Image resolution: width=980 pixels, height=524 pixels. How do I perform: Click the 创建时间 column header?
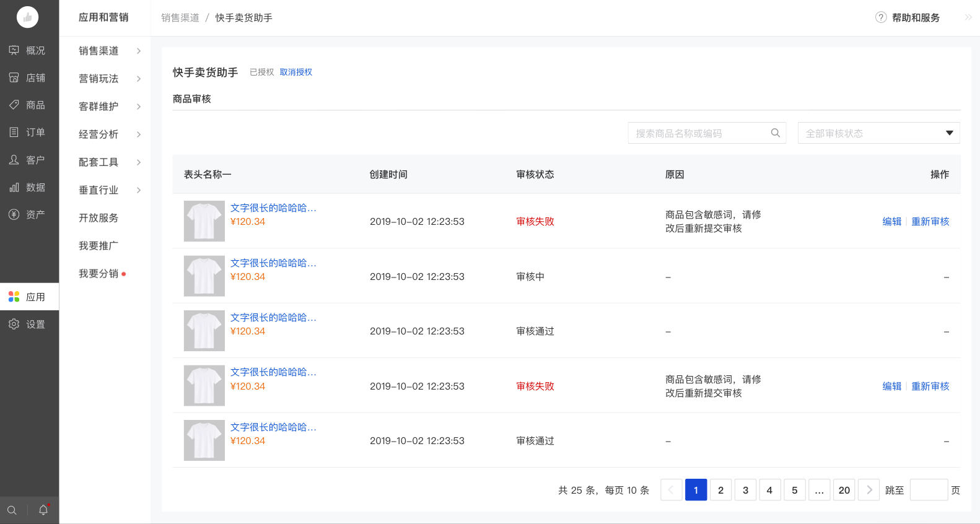388,175
